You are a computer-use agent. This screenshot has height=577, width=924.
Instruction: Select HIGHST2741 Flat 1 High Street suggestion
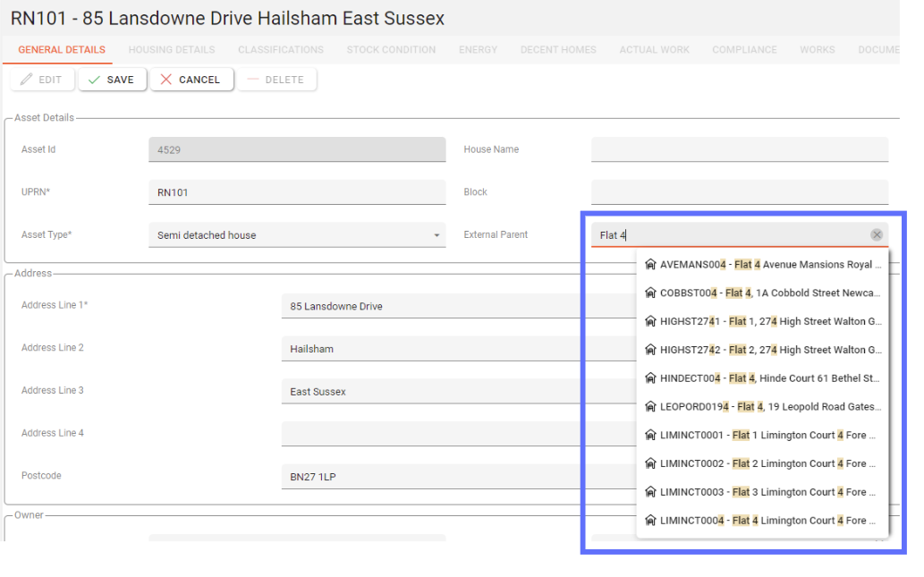769,321
